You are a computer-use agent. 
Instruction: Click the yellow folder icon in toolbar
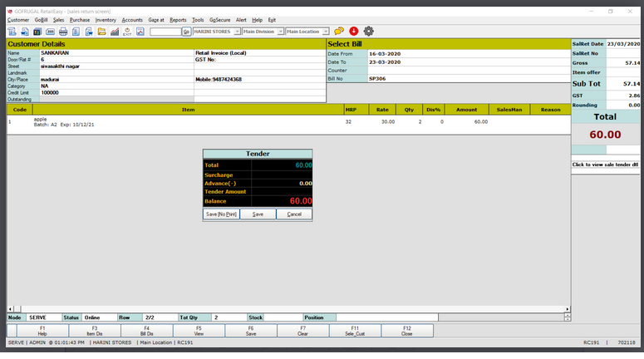click(101, 32)
